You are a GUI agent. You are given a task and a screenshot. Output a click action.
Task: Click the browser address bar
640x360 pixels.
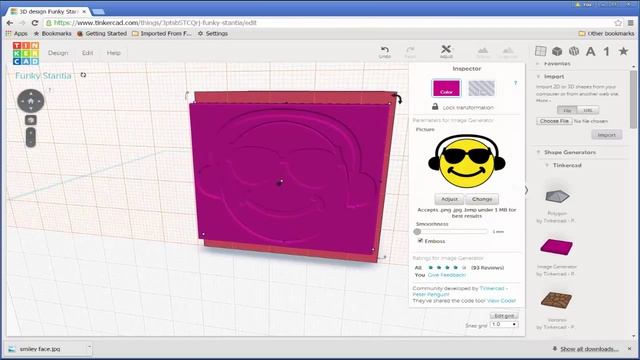pos(327,23)
